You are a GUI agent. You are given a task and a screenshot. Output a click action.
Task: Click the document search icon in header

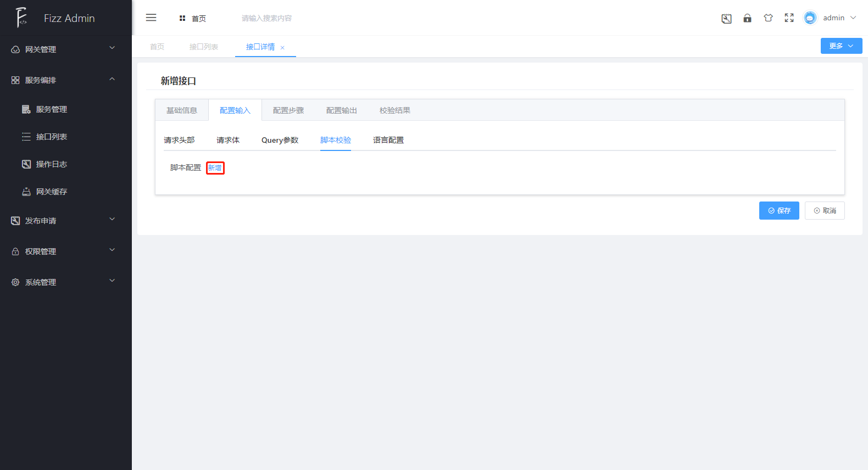tap(726, 19)
